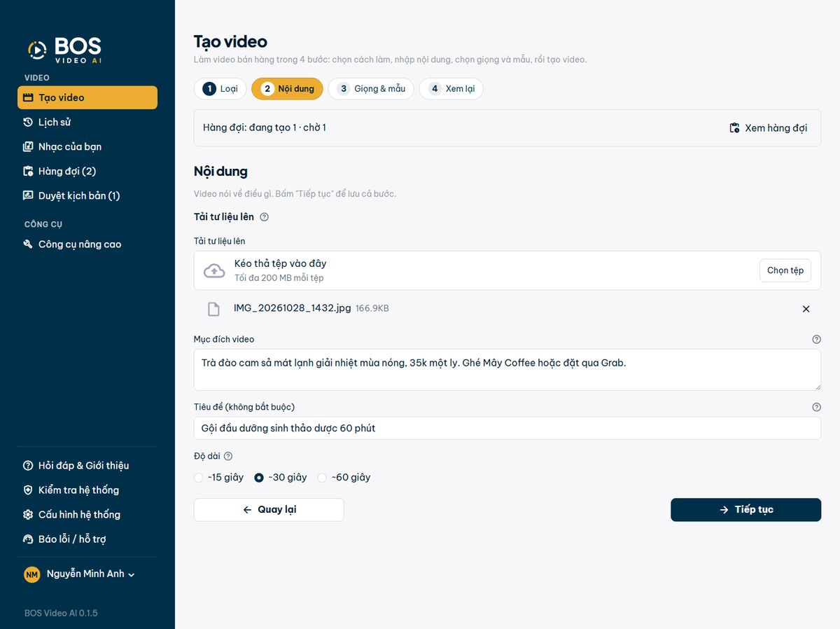Open step 2 Nội dung
Viewport: 840px width, 629px height.
tap(288, 89)
